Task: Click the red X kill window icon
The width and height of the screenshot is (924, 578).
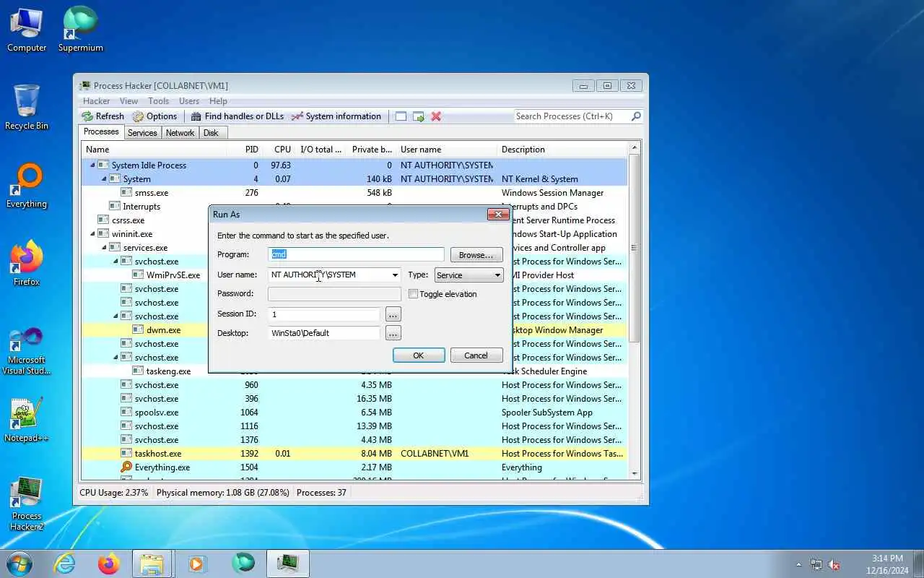Action: pyautogui.click(x=436, y=116)
